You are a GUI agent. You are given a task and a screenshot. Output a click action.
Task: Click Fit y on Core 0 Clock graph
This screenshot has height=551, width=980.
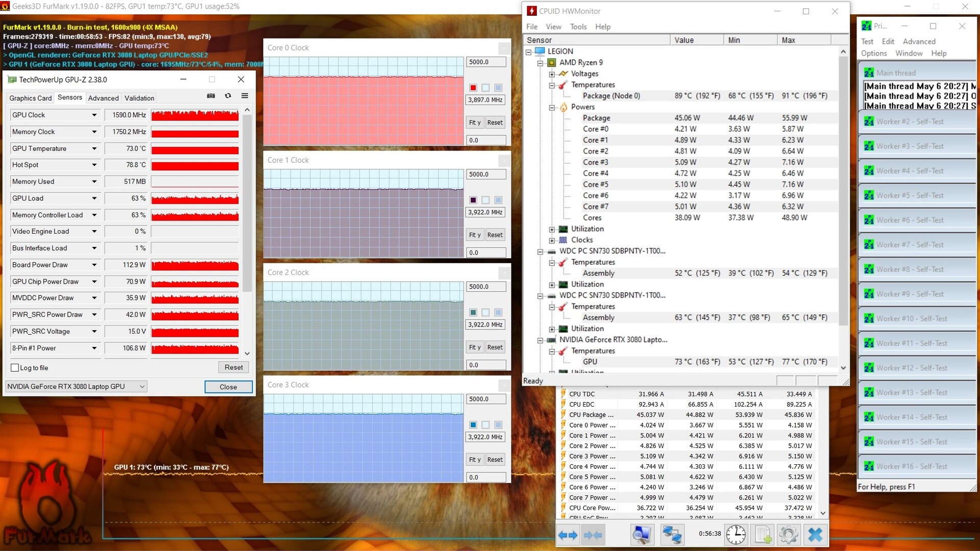(475, 122)
